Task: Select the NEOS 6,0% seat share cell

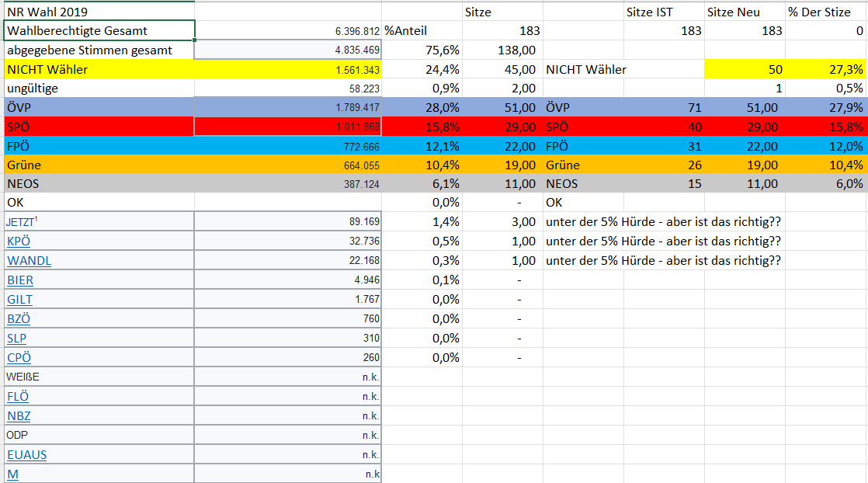Action: 826,183
